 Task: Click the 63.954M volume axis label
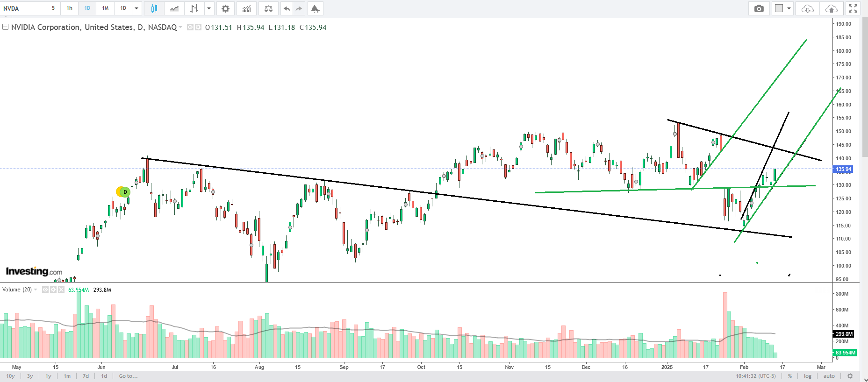[845, 353]
